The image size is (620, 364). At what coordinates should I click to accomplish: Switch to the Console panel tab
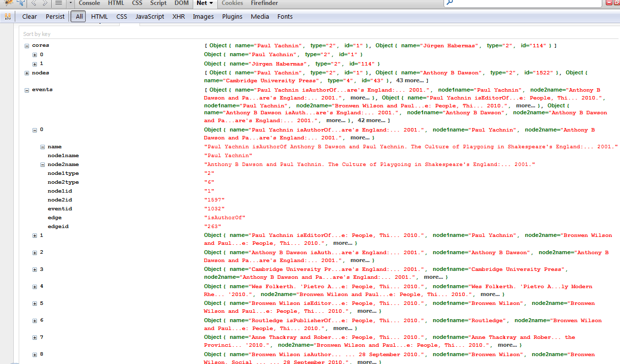89,3
